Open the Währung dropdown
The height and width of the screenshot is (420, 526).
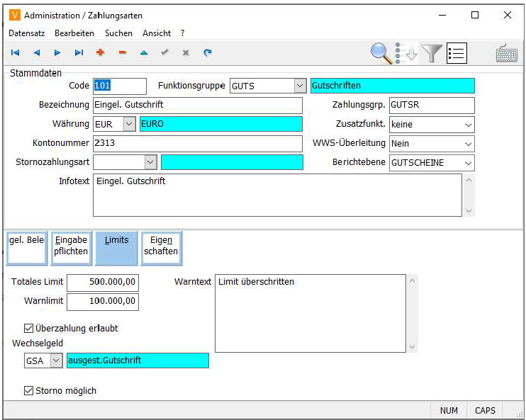coord(129,124)
